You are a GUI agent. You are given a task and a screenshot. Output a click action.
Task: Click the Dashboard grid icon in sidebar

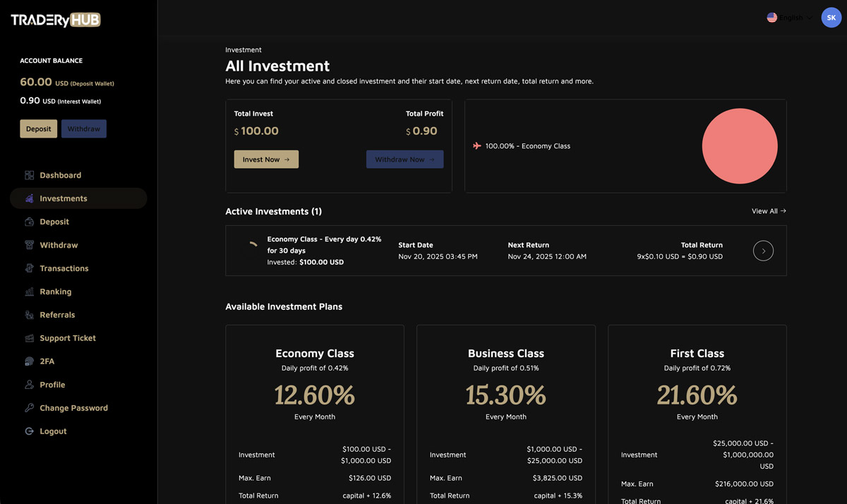pos(29,175)
